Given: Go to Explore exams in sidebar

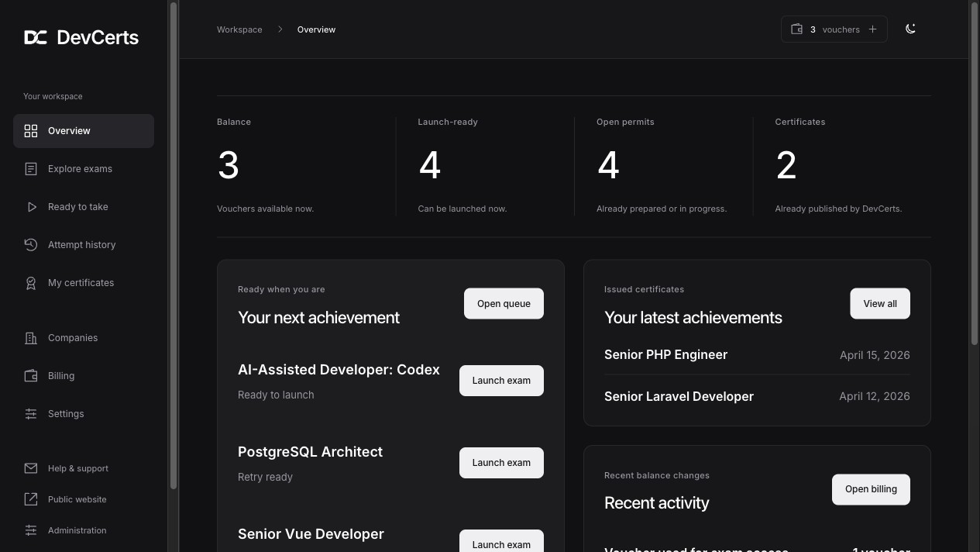Looking at the screenshot, I should click(x=84, y=169).
